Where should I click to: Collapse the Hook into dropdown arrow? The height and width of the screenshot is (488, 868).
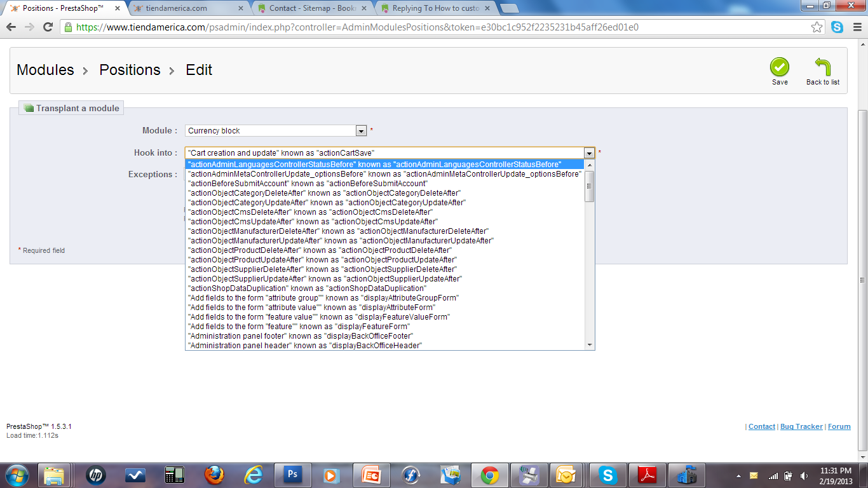[x=589, y=153]
